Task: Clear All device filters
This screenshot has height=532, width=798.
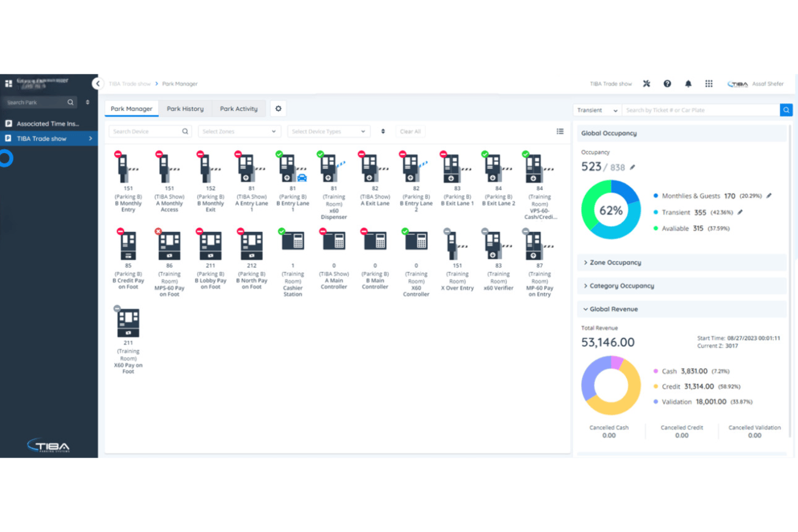Action: click(x=410, y=132)
